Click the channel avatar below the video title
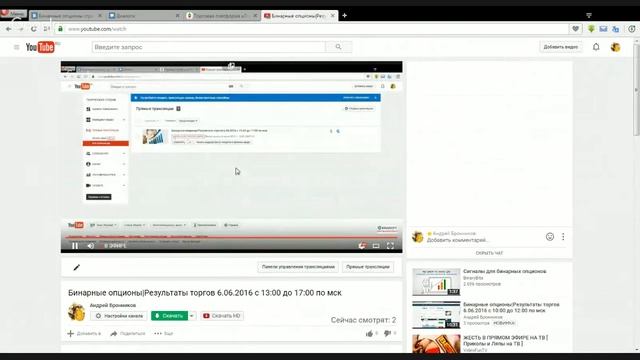The image size is (640, 360). pos(76,312)
